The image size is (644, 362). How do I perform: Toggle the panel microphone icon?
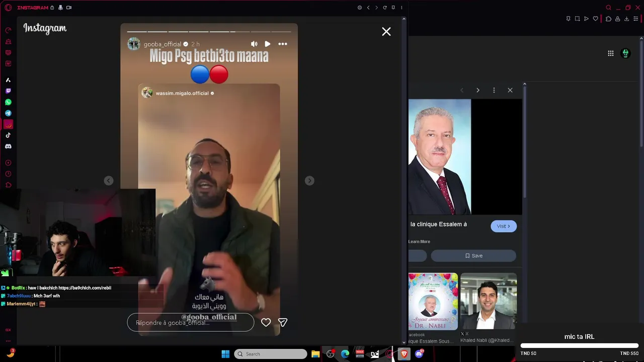click(60, 8)
